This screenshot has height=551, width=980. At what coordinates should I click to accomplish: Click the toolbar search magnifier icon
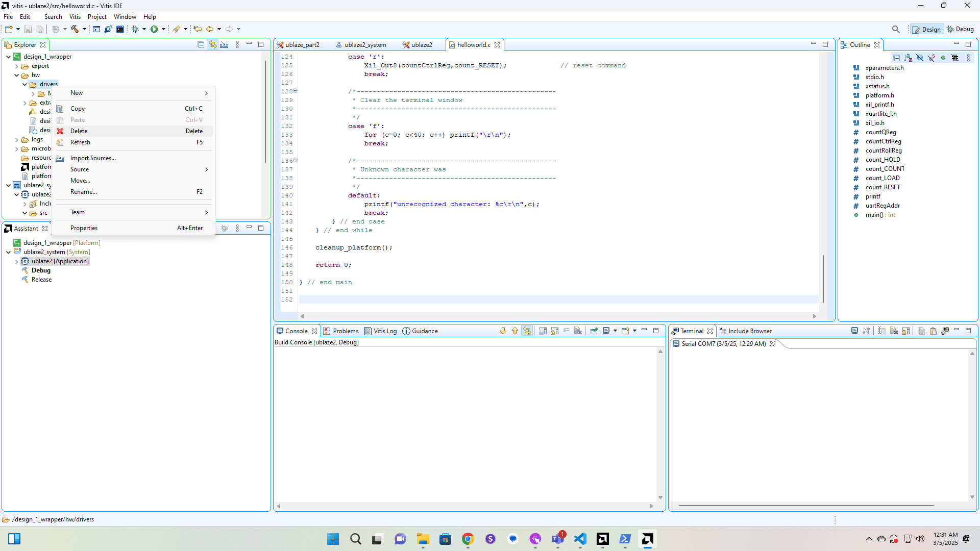pos(895,29)
